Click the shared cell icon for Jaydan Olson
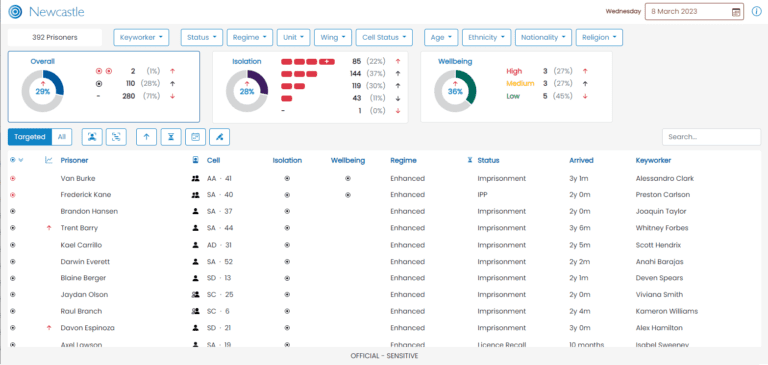This screenshot has height=365, width=768. click(x=195, y=295)
